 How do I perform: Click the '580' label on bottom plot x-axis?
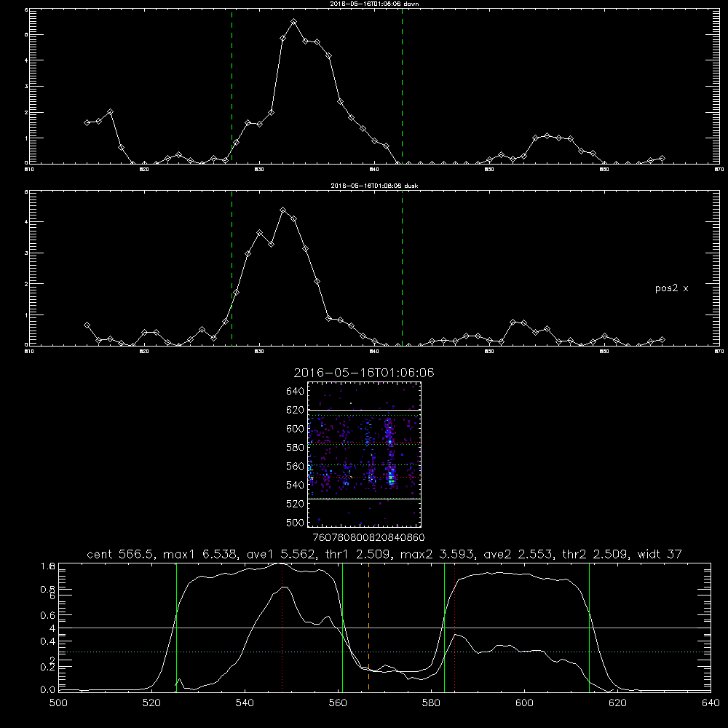pyautogui.click(x=431, y=703)
